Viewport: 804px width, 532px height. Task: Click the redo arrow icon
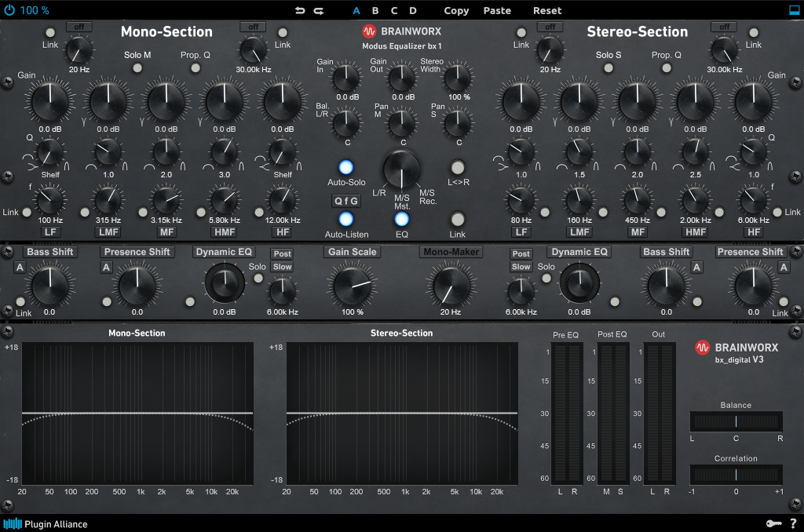(x=319, y=10)
